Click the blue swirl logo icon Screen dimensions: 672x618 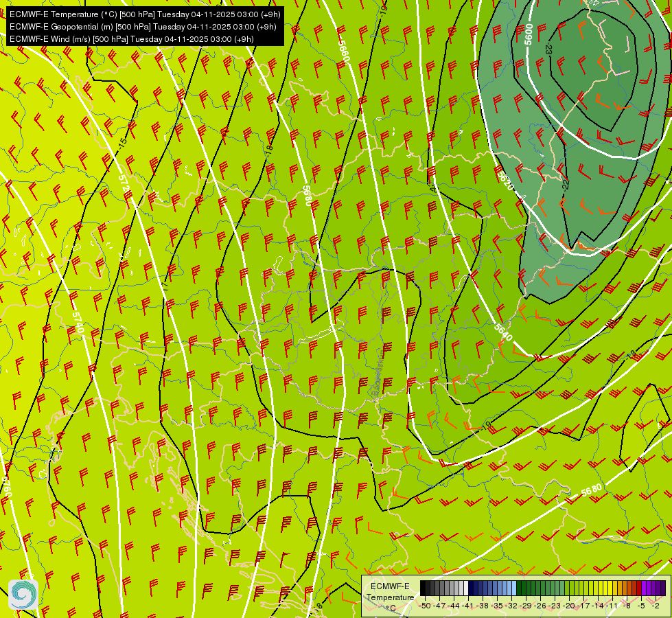pyautogui.click(x=23, y=594)
